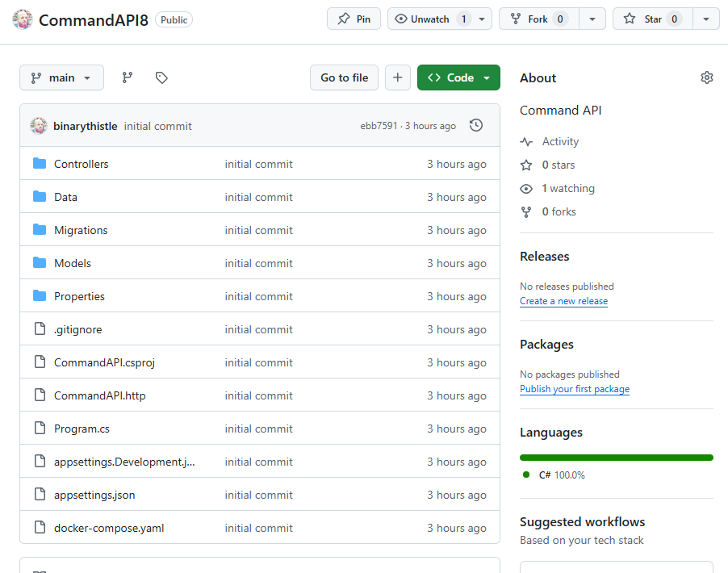
Task: Expand the green Code dropdown
Action: click(x=458, y=77)
